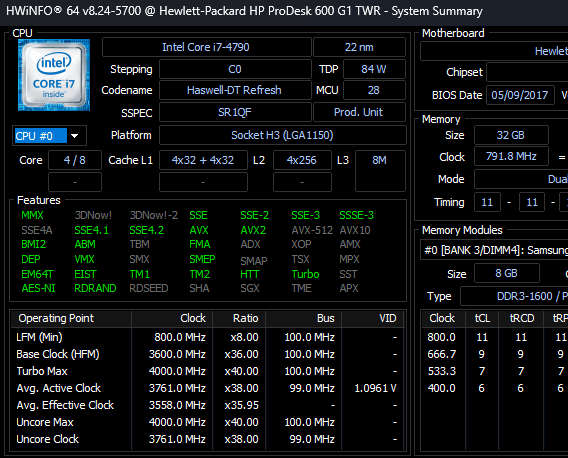Click the AVX2 feature indicator
This screenshot has width=568, height=458.
253,230
